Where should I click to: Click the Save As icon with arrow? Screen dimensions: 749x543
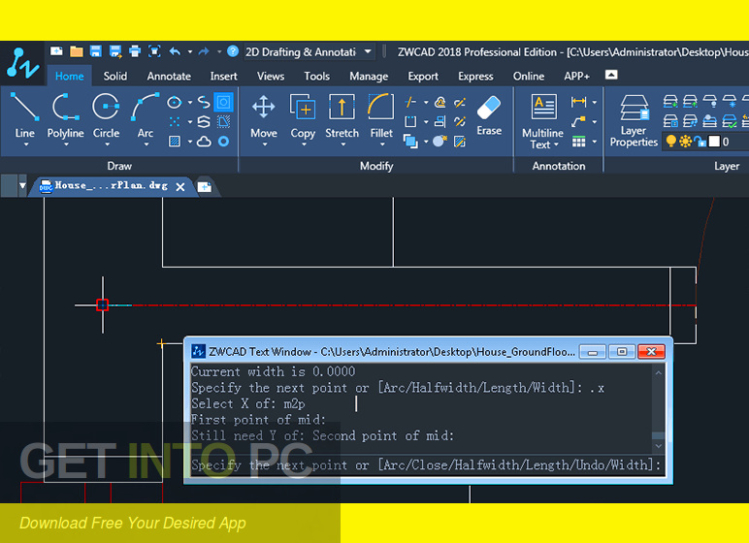point(116,51)
